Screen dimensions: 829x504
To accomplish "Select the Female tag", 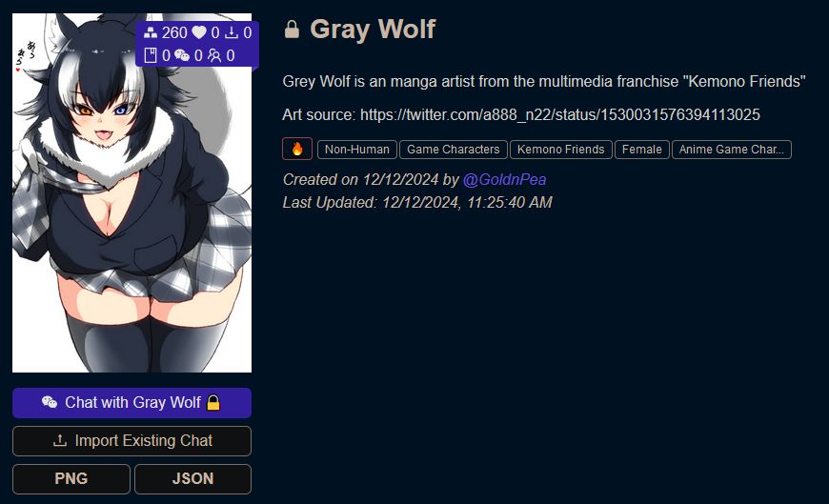I will pos(642,150).
